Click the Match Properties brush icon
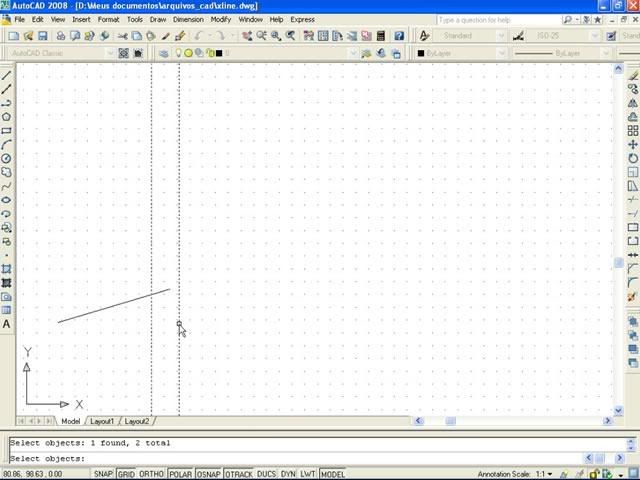 click(x=180, y=36)
